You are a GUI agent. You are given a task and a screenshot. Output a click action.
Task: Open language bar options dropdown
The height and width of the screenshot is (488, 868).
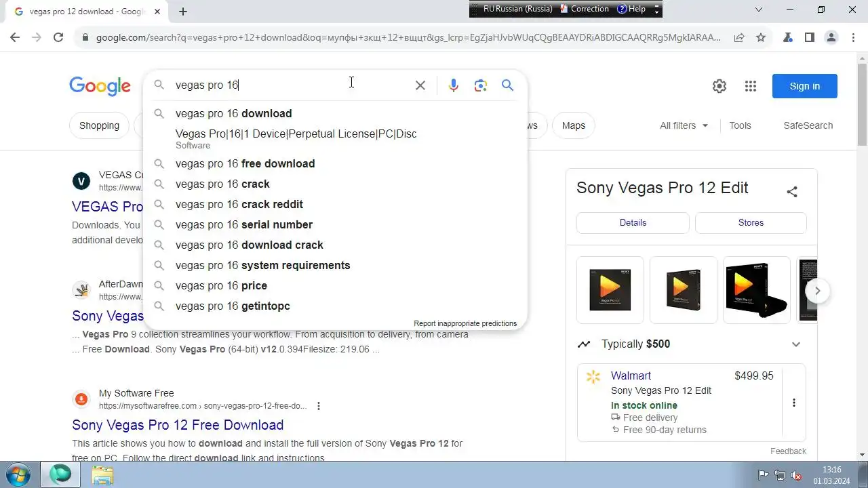coord(656,9)
